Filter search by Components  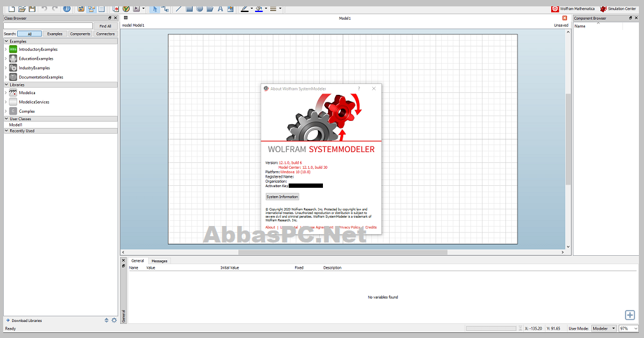pos(80,34)
